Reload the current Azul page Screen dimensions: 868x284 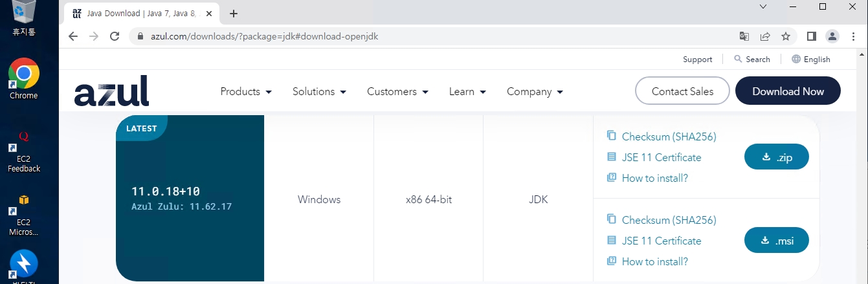coord(115,36)
